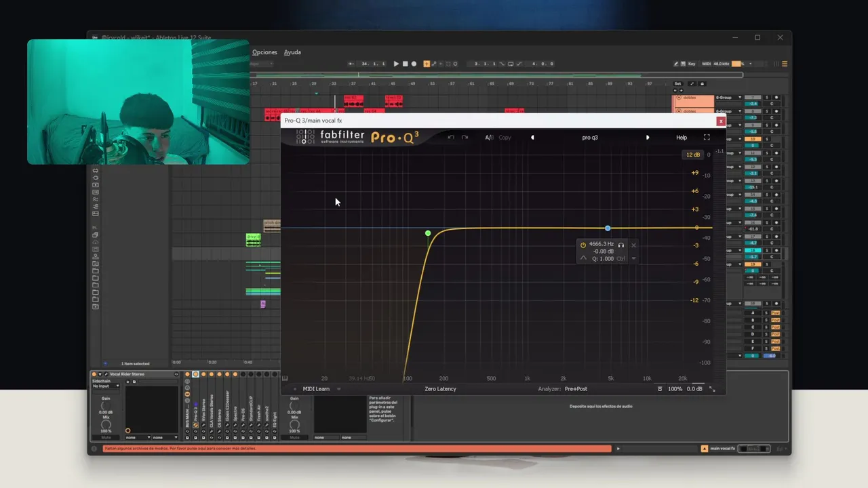
Task: Open the Pro-Q 3 Help menu
Action: [x=682, y=138]
